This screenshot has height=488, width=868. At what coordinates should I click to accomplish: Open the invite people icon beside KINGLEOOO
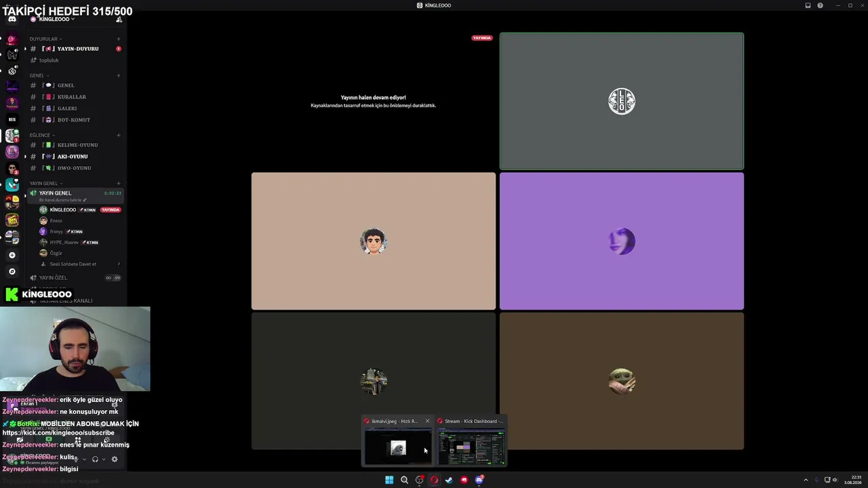[x=119, y=19]
